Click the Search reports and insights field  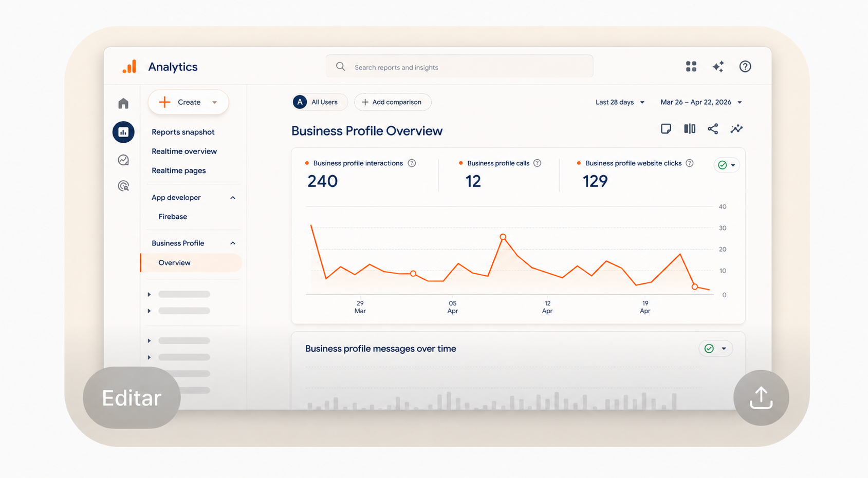(459, 67)
